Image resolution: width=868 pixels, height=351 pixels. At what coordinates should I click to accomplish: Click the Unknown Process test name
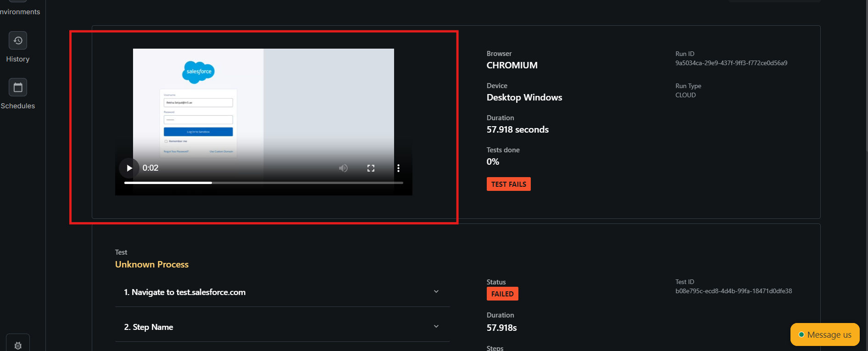point(152,264)
